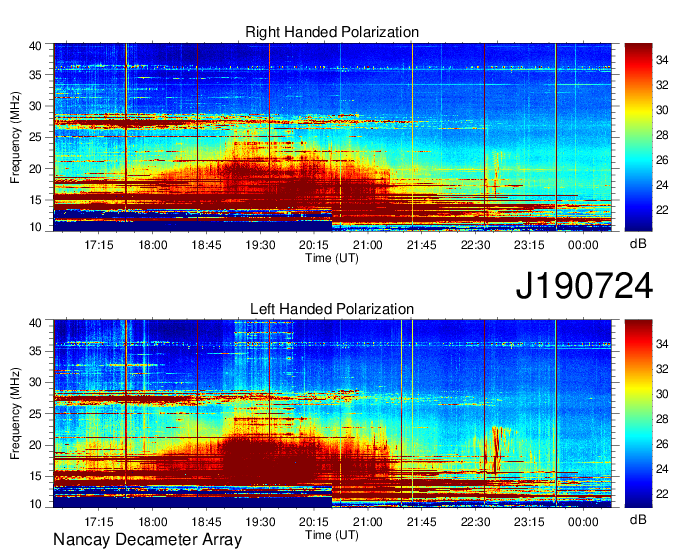Image resolution: width=680 pixels, height=552 pixels.
Task: Click the 19:30 tick on top time axis
Action: point(260,245)
